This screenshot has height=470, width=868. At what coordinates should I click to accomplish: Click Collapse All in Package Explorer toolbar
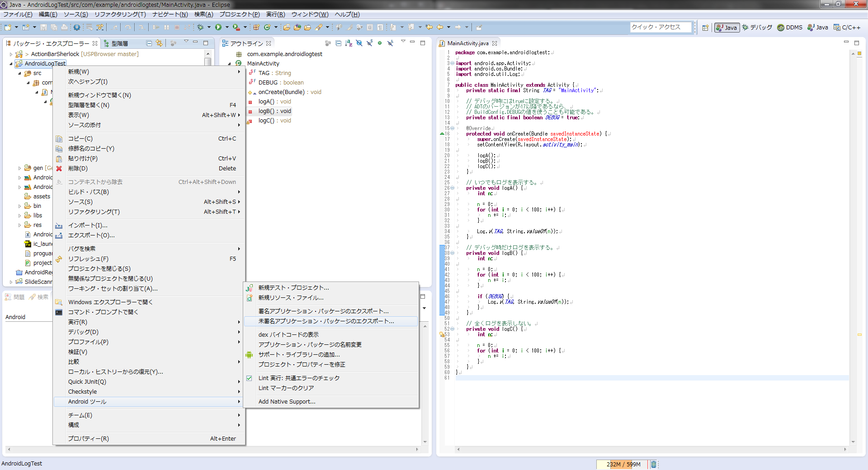(149, 43)
